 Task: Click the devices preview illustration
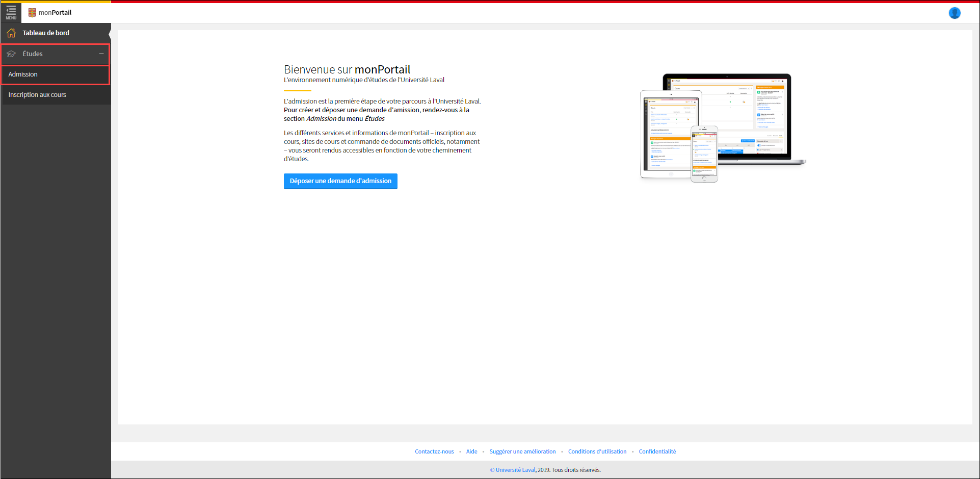pyautogui.click(x=723, y=128)
